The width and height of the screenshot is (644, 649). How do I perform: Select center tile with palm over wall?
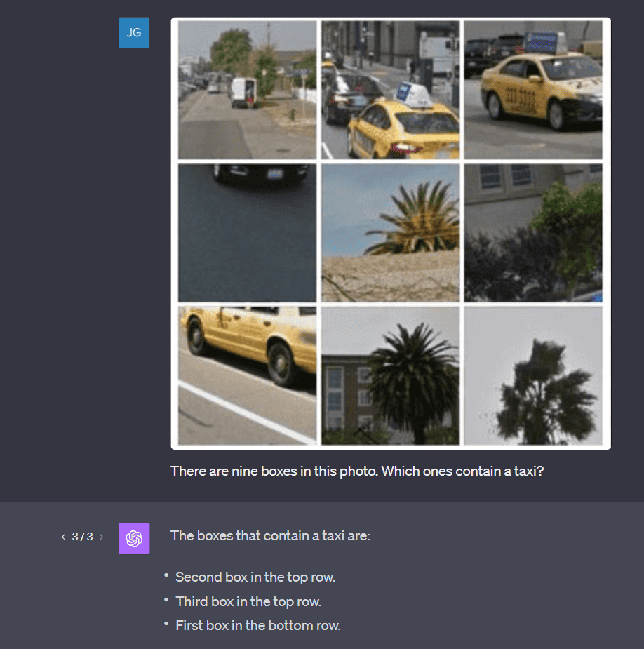click(x=390, y=233)
